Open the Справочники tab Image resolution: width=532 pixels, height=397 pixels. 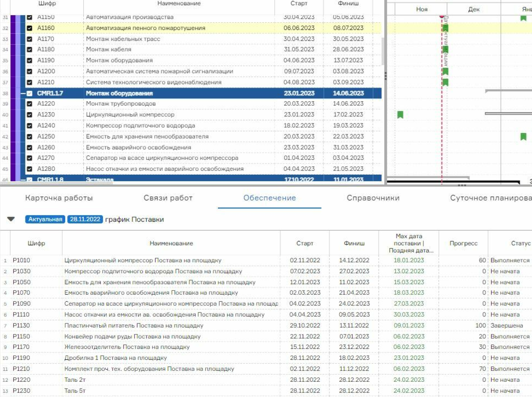[x=373, y=198]
